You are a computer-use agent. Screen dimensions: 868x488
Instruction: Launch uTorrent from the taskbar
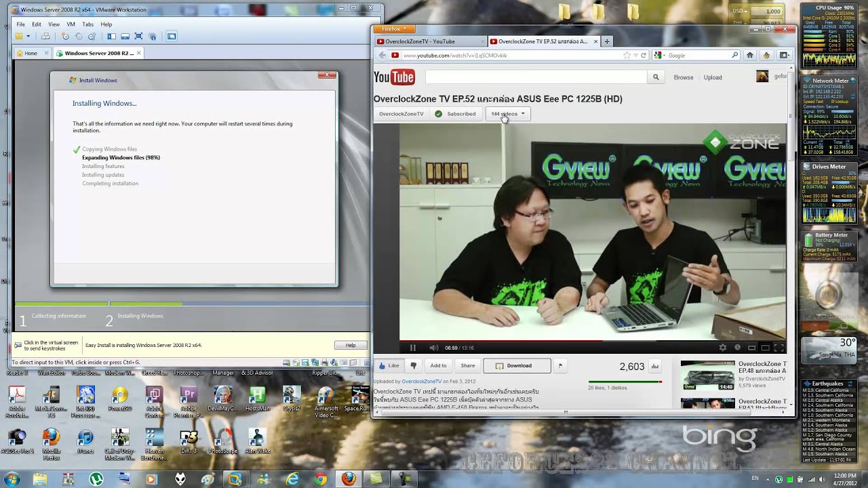coord(96,479)
